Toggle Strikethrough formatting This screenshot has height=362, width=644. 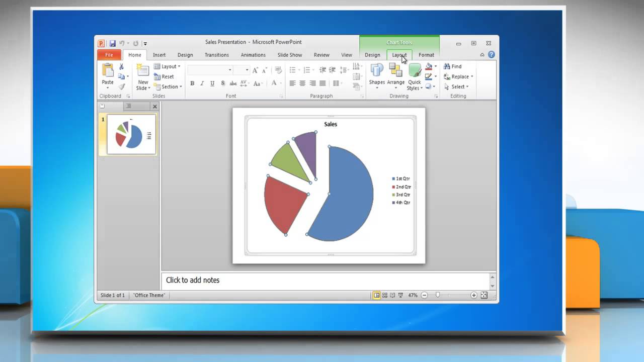click(233, 83)
